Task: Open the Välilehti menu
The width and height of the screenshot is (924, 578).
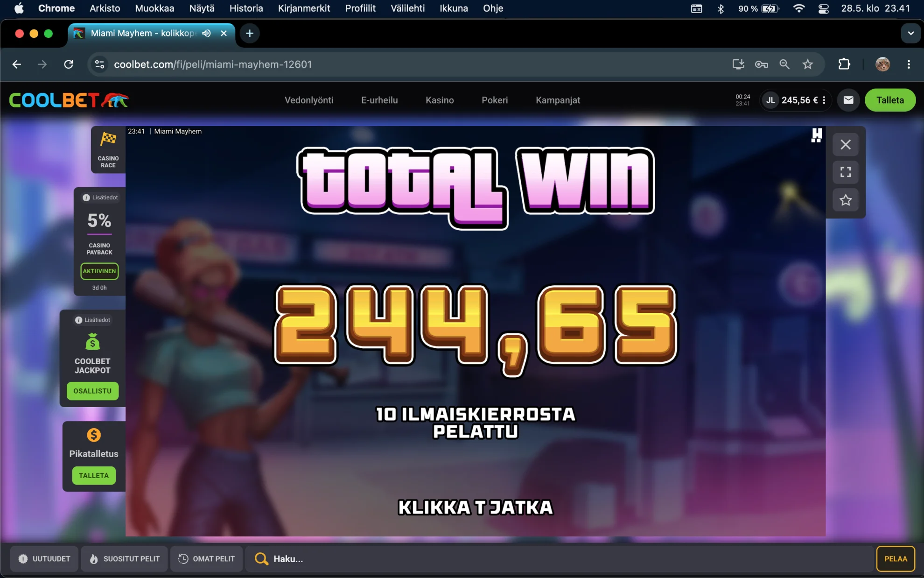Action: (407, 8)
